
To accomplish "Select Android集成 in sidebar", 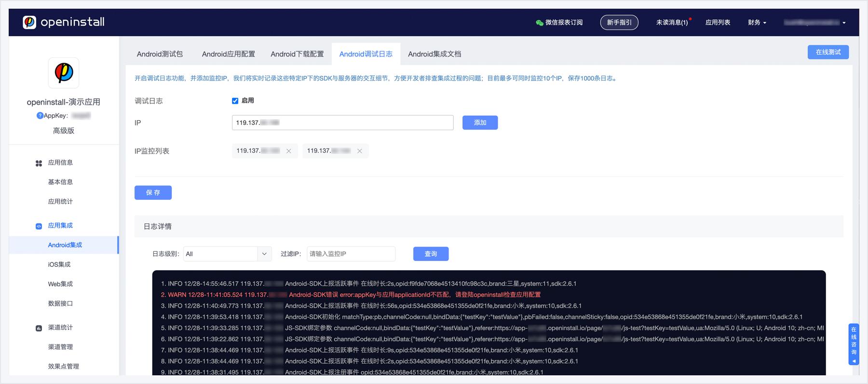I will (x=64, y=245).
